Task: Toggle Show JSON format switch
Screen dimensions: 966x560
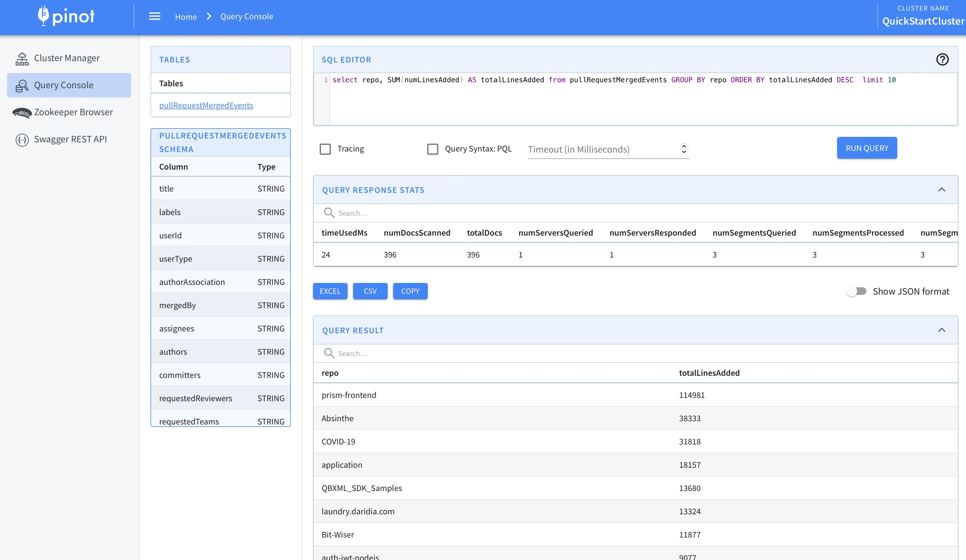Action: tap(857, 291)
